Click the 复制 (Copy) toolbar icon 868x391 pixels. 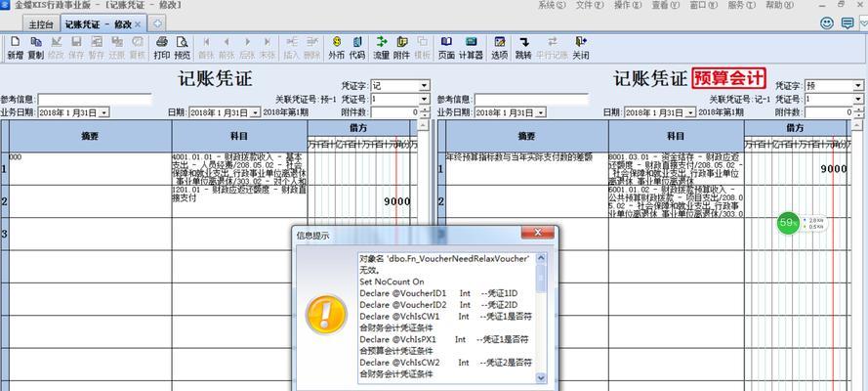(35, 48)
